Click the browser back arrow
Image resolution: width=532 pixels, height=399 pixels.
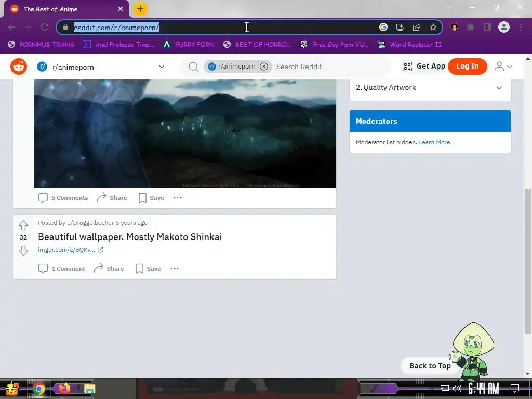click(x=11, y=27)
